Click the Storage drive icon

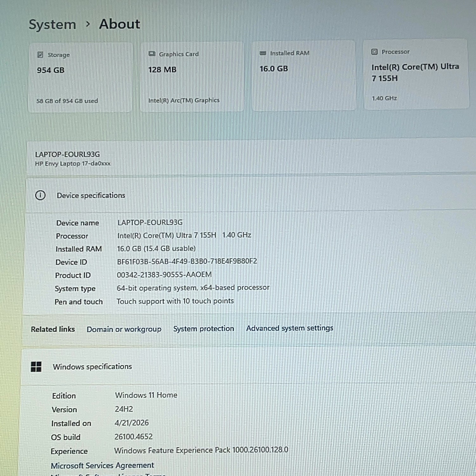(40, 55)
